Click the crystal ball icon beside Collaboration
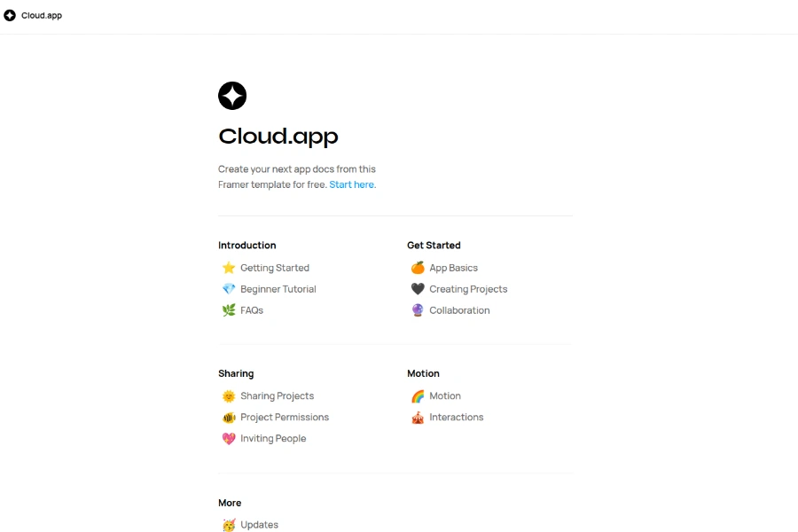Screen dimensions: 798x532 click(x=418, y=310)
